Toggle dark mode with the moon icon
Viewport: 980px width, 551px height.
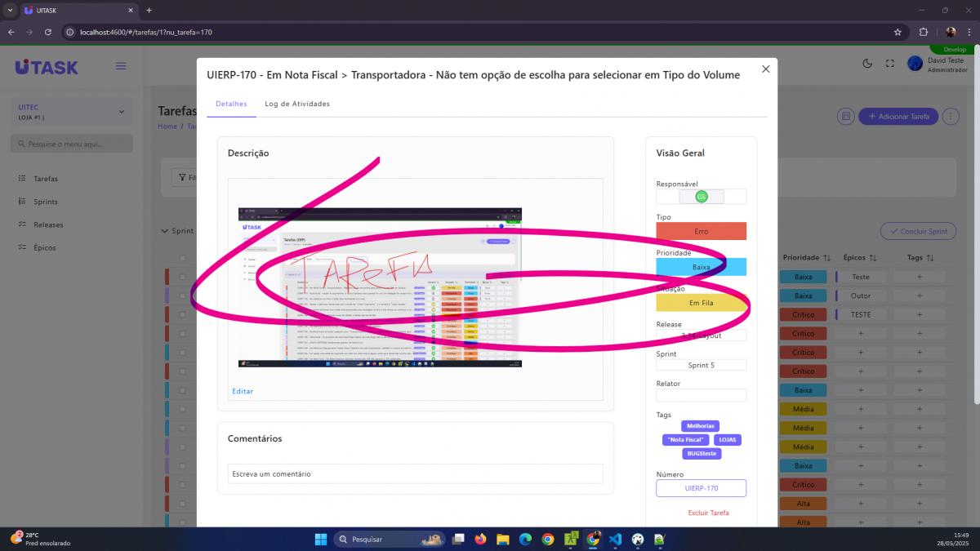(867, 64)
